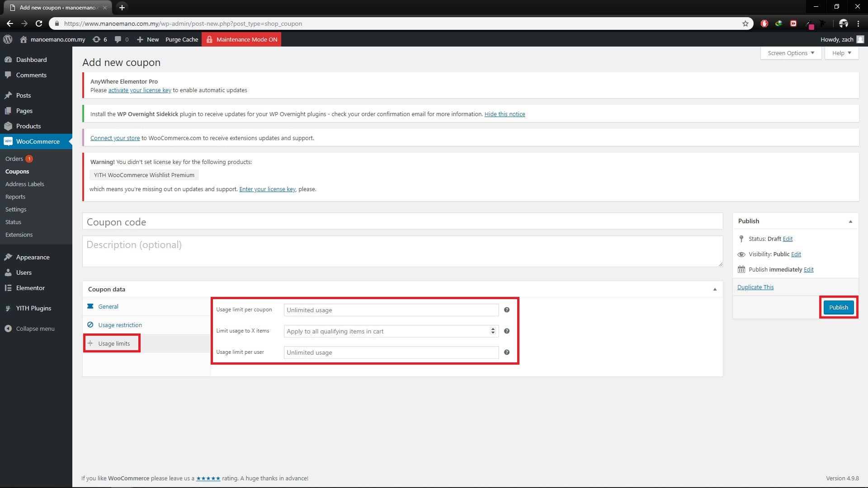The height and width of the screenshot is (488, 868).
Task: Open WooCommerce Settings submenu item
Action: 16,209
